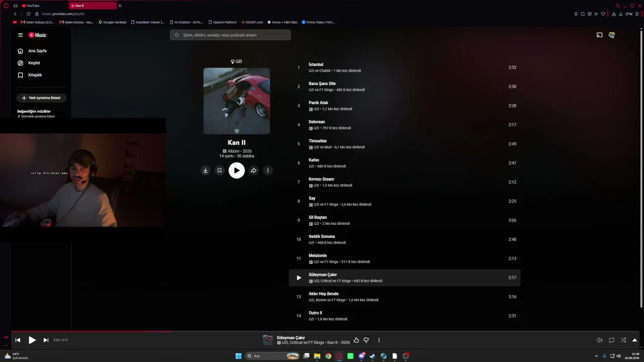Select the song Geldik Sonuna
Viewport: 644px width, 362px height.
(x=322, y=236)
